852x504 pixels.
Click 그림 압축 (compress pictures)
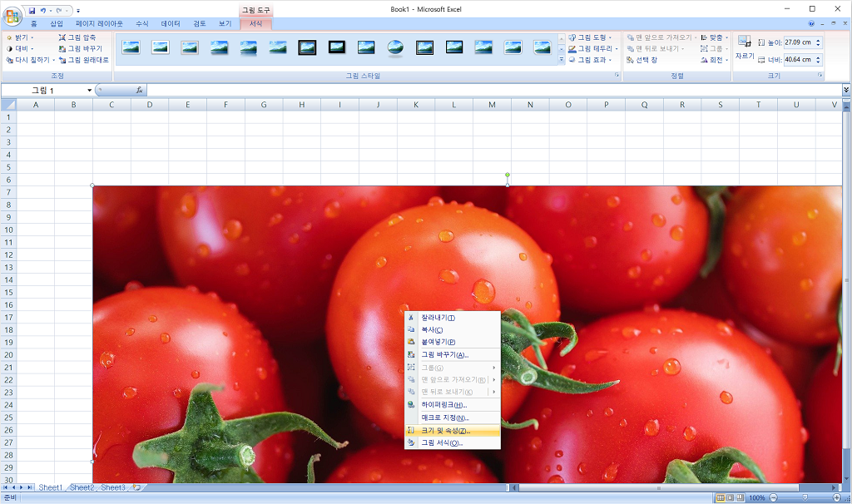77,37
